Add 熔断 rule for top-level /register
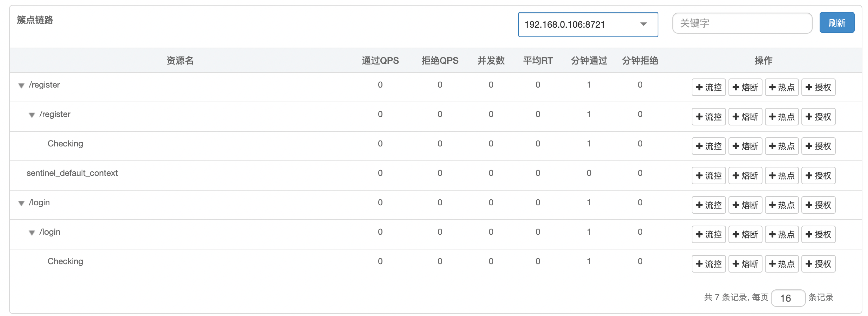 click(745, 87)
